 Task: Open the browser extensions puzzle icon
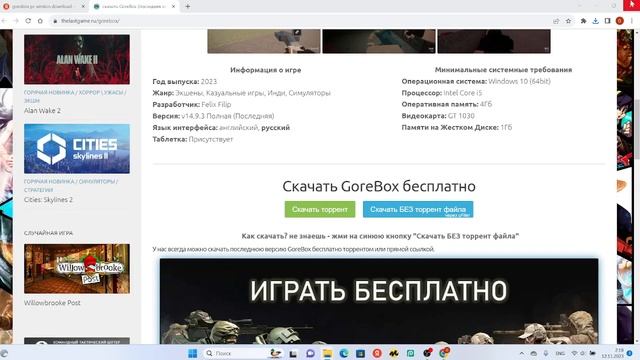coord(584,21)
